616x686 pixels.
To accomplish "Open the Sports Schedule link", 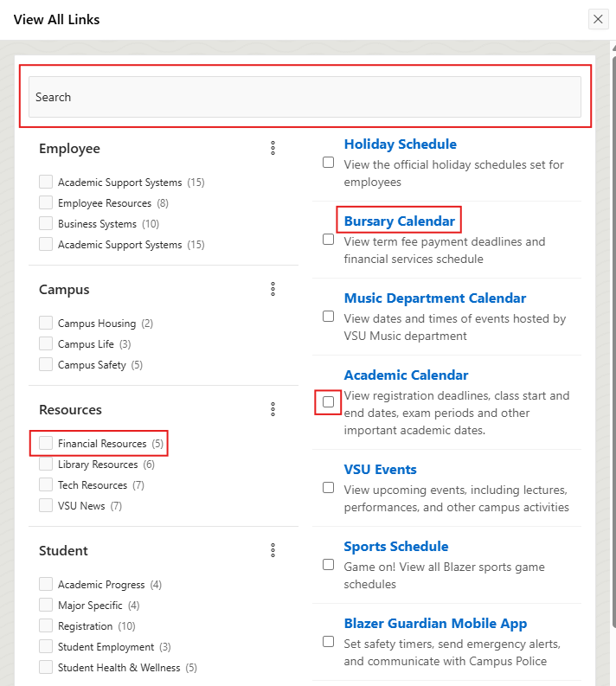I will coord(395,547).
